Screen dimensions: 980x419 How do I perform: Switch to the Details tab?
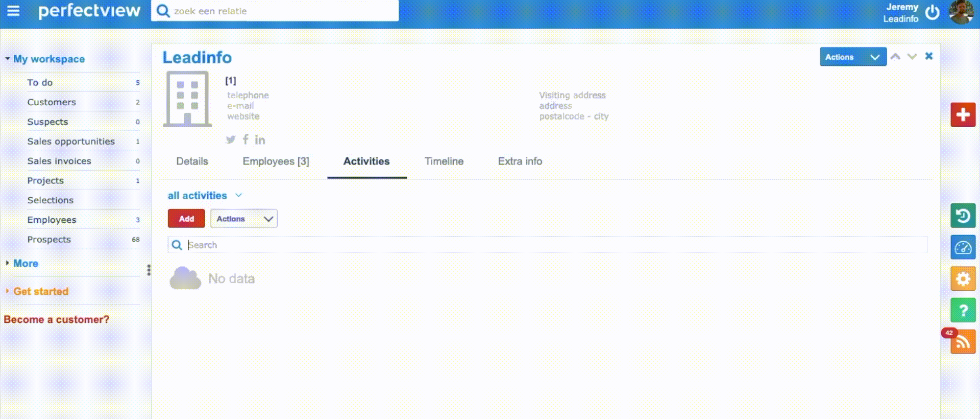[192, 161]
